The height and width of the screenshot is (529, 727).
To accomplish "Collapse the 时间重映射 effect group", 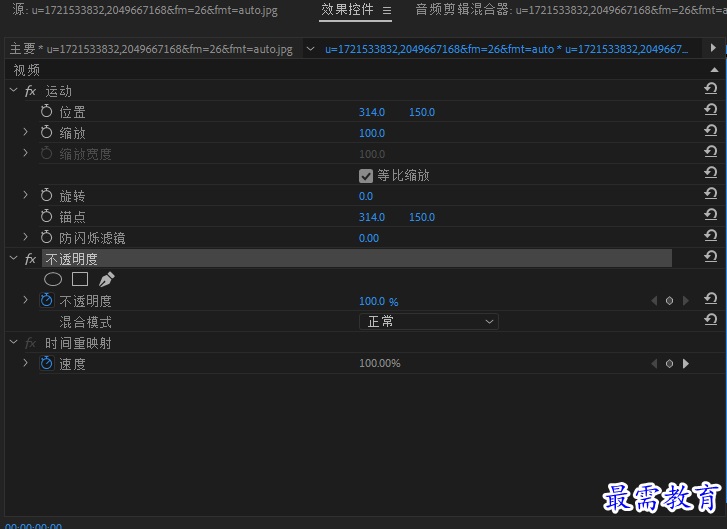I will click(x=13, y=343).
